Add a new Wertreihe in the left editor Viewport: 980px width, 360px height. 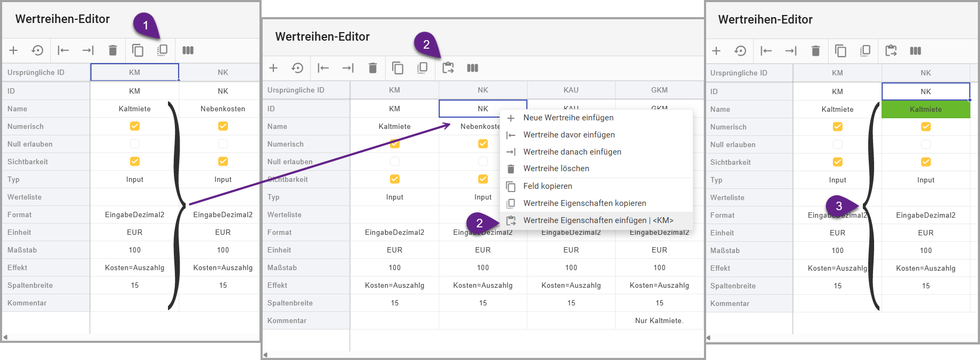tap(13, 50)
